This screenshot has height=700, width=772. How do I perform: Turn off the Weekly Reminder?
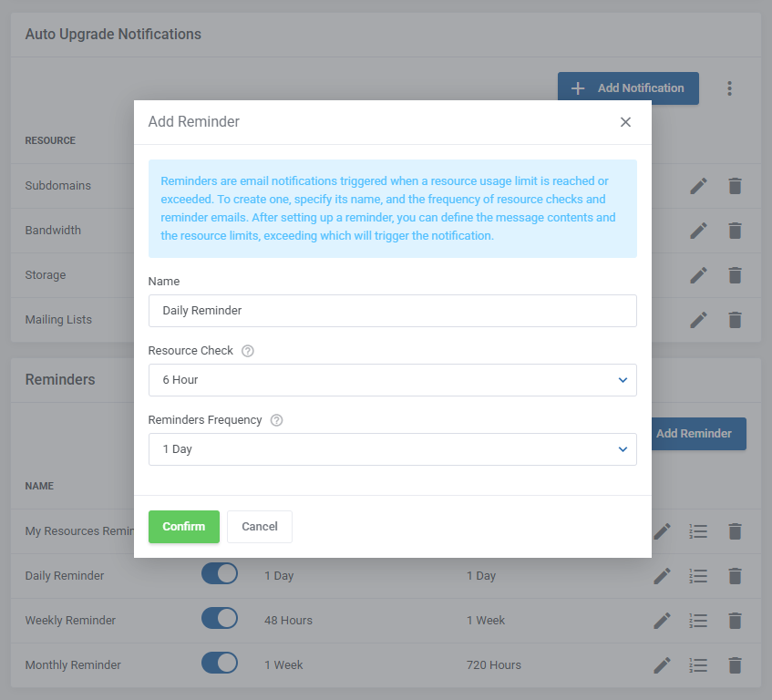click(x=219, y=618)
